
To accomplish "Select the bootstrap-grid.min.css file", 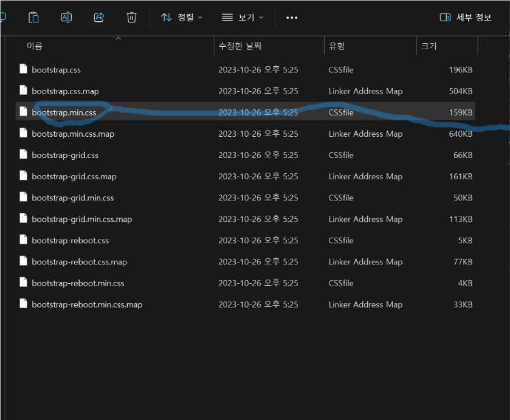I will click(x=245, y=198).
